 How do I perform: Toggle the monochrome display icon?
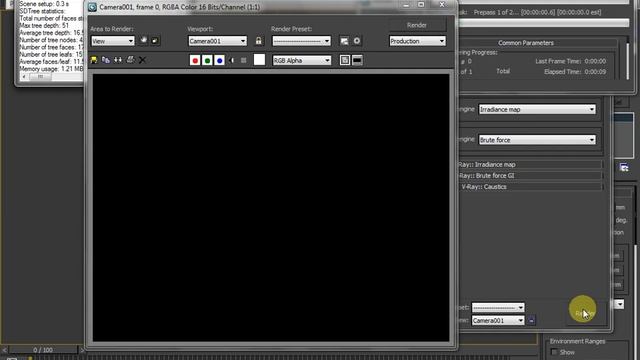click(244, 60)
